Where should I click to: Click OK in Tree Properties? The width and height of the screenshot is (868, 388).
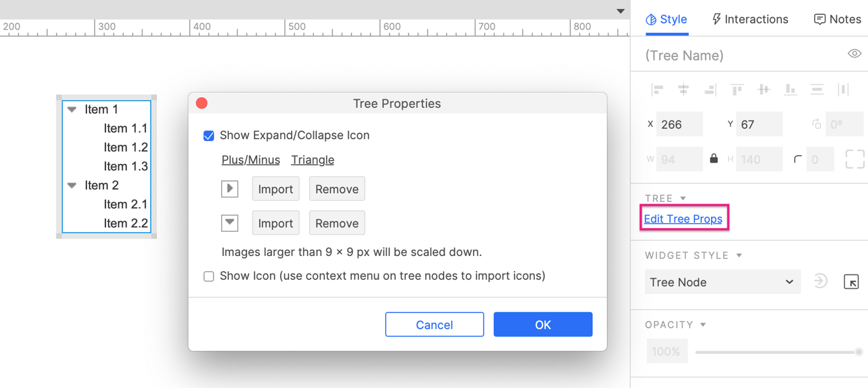click(543, 324)
